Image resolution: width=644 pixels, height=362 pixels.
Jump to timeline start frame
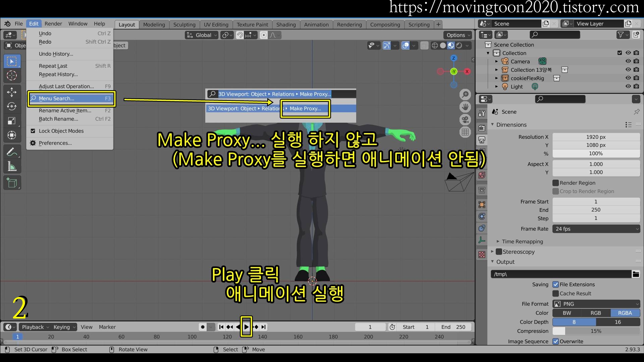click(x=221, y=327)
